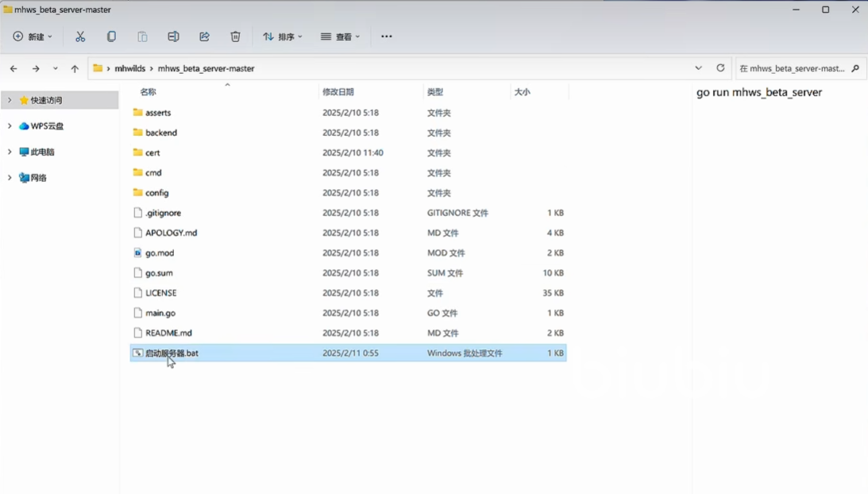Image resolution: width=868 pixels, height=494 pixels.
Task: Click the Copy icon in toolbar
Action: point(111,37)
